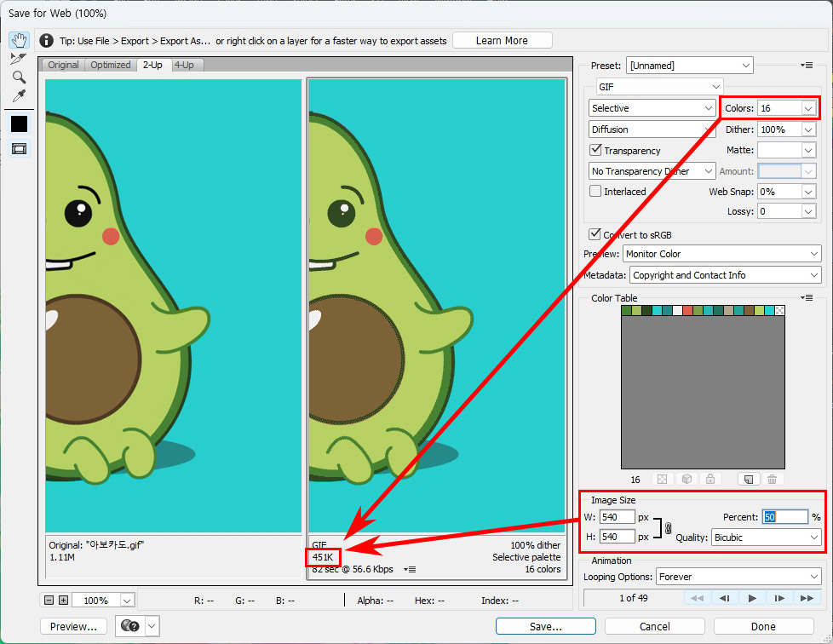The width and height of the screenshot is (833, 644).
Task: Select the Slice Select tool
Action: tap(19, 59)
